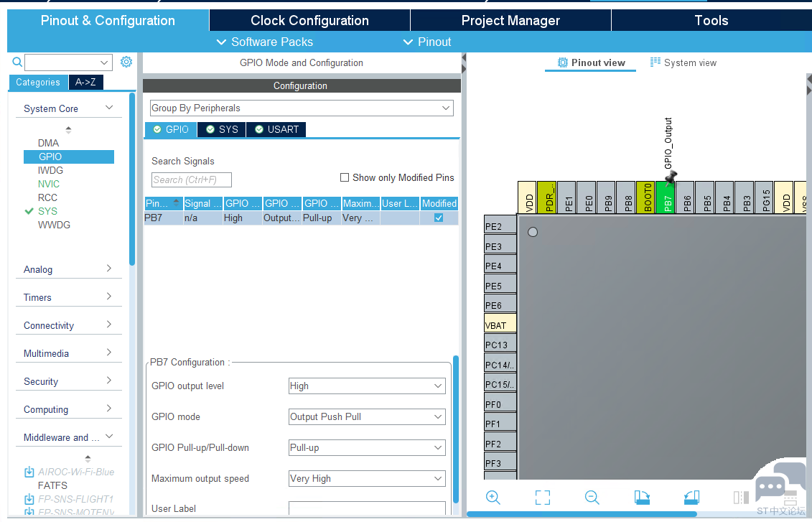This screenshot has height=522, width=812.
Task: Click the search magnifier icon
Action: click(x=17, y=62)
